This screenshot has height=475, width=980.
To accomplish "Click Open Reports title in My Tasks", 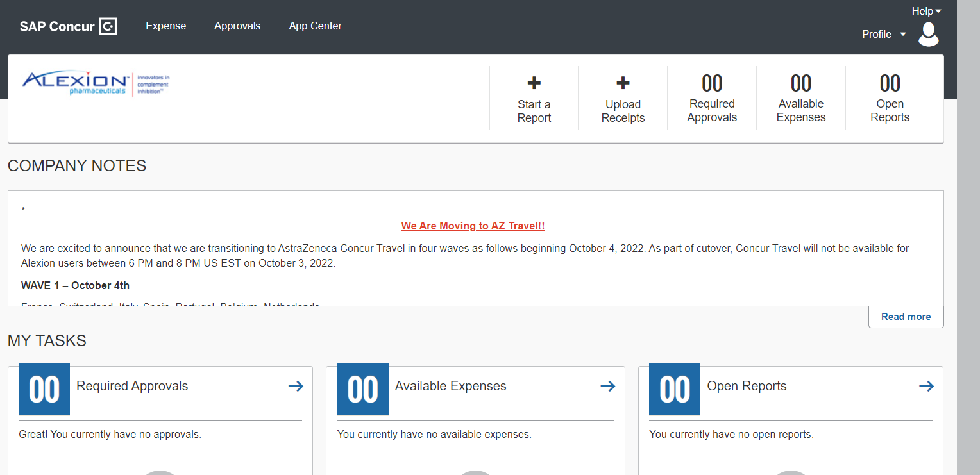I will pos(747,386).
